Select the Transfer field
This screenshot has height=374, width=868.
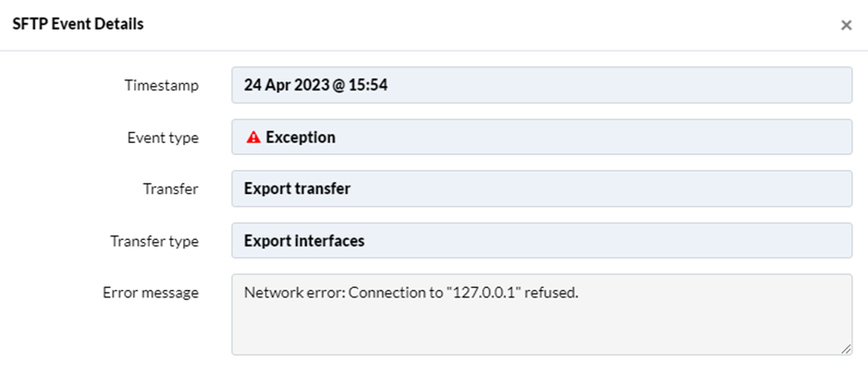point(542,188)
